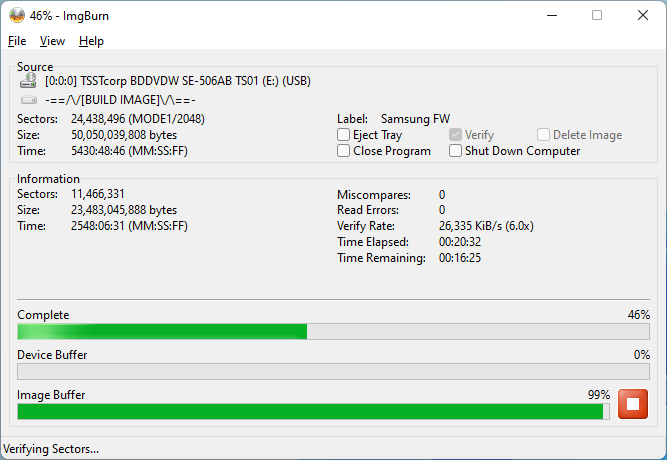Open the View menu
Screen dimensions: 667x460
click(52, 41)
